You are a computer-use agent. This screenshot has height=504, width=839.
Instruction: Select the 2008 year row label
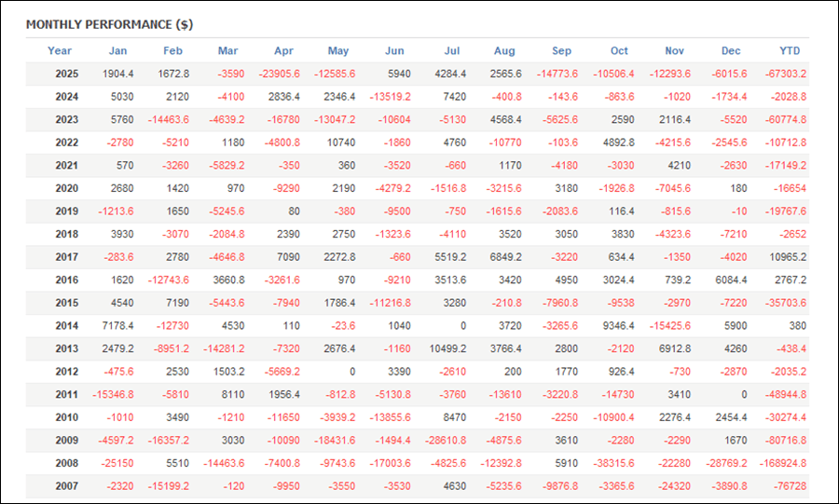[66, 463]
